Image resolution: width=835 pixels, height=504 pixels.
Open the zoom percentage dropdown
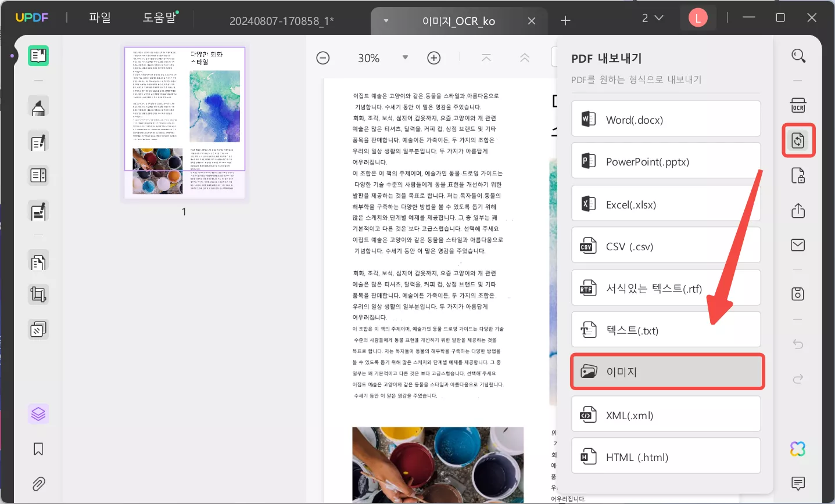tap(405, 57)
